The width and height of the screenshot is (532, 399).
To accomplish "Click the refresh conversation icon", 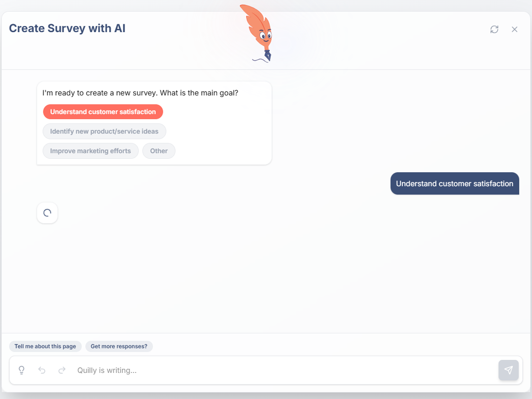I will (x=494, y=29).
